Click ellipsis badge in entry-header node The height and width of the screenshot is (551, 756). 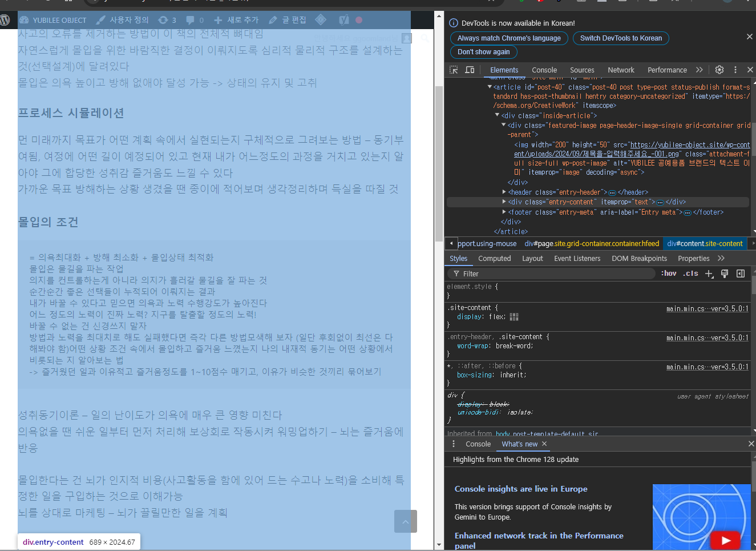coord(612,192)
